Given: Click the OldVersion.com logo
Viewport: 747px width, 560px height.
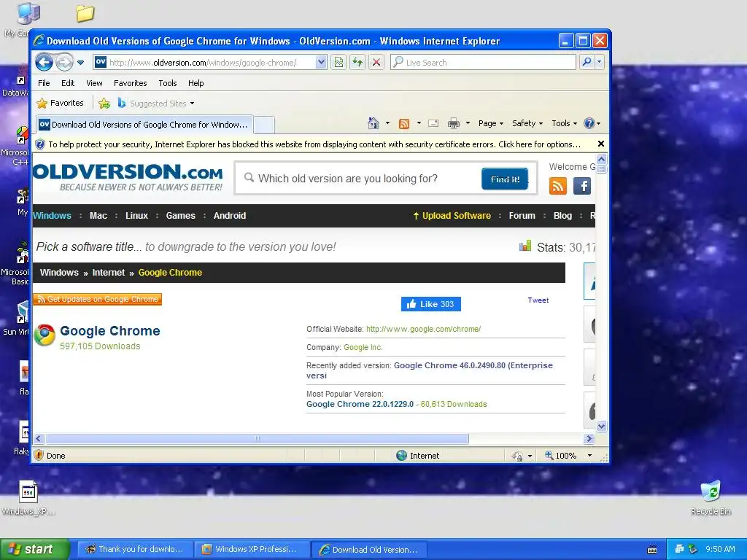Looking at the screenshot, I should [x=128, y=177].
